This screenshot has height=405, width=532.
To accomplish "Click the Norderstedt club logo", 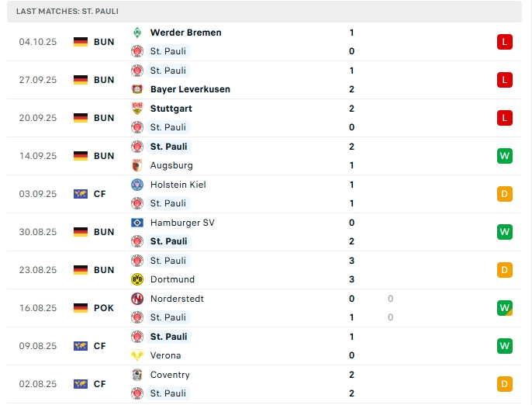I will pyautogui.click(x=137, y=299).
